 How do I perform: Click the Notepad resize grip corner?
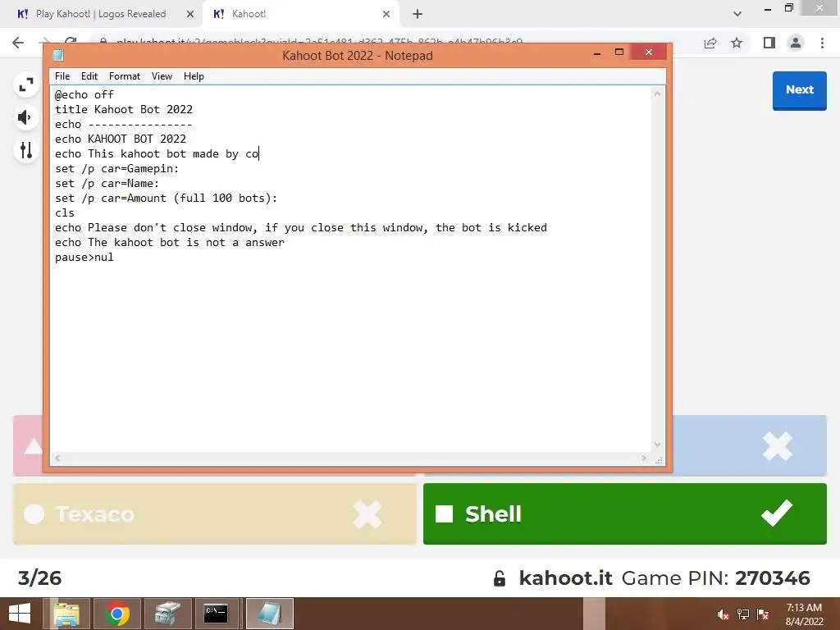point(659,459)
